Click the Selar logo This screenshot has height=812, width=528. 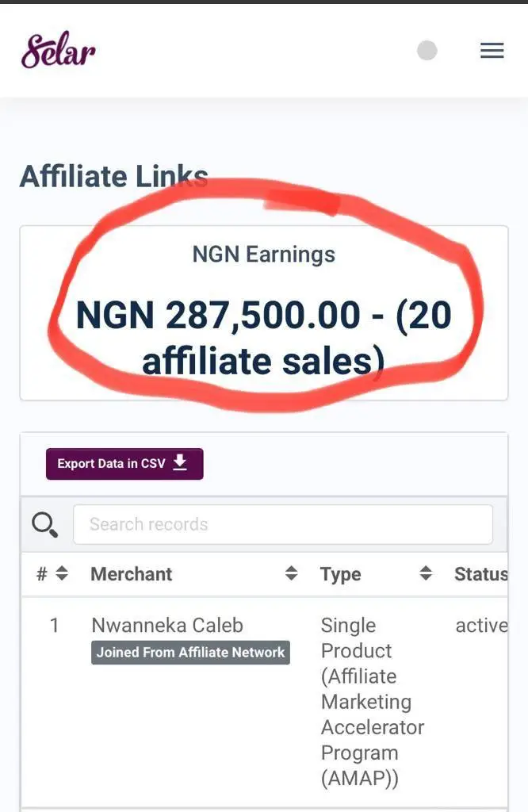tap(59, 51)
